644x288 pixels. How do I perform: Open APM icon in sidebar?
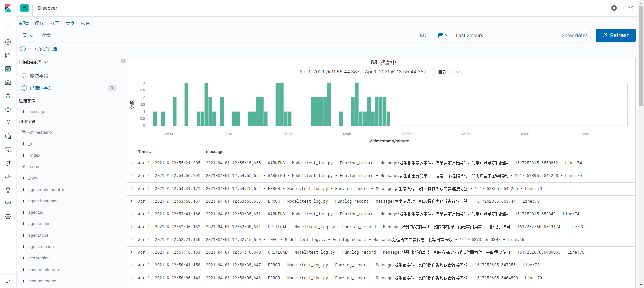point(8,150)
